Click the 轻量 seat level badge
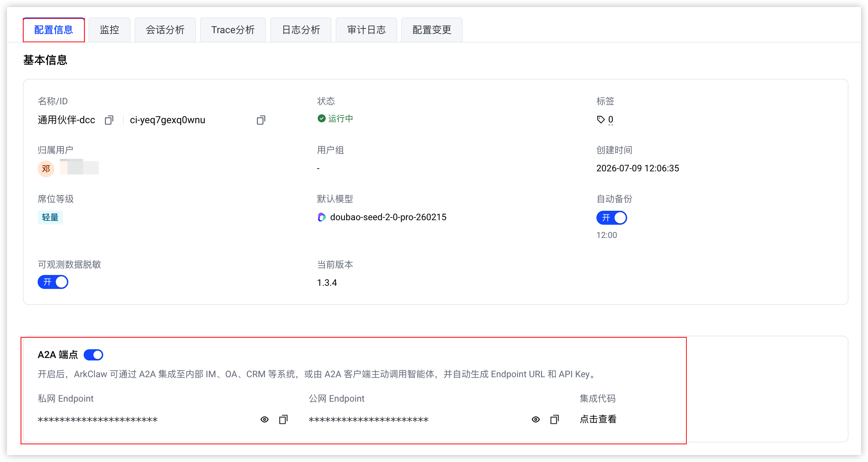The image size is (868, 462). click(50, 217)
